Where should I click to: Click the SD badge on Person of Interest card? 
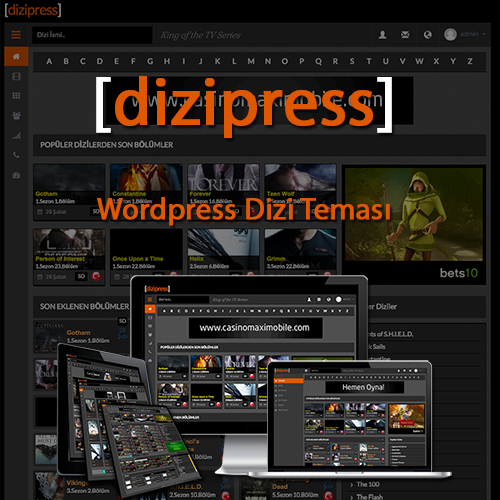pos(81,276)
